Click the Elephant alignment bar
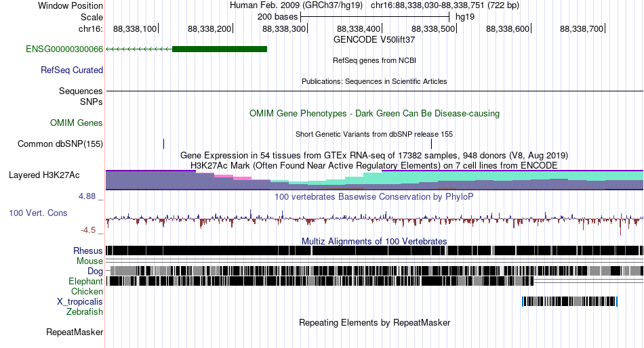 [320, 281]
